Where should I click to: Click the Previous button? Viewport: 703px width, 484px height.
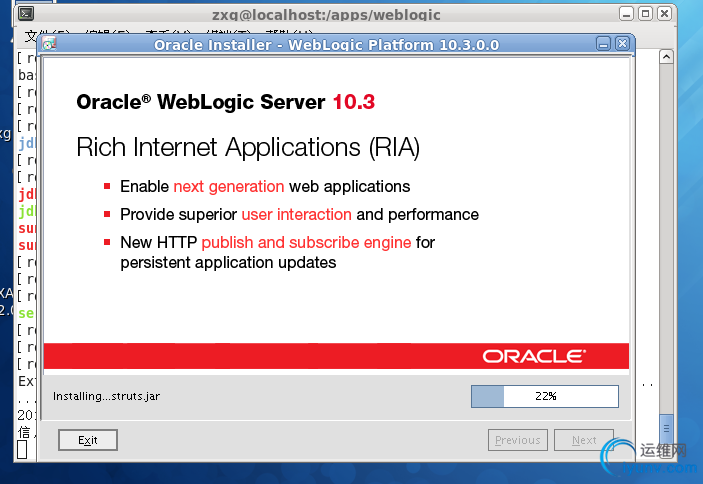[518, 440]
